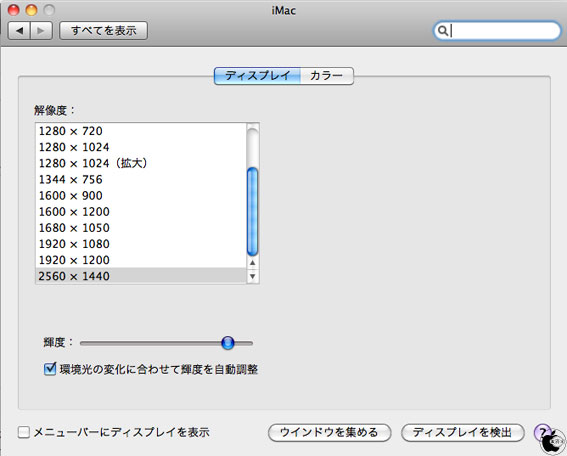Select the 1920 × 1080 resolution
Image resolution: width=567 pixels, height=456 pixels.
click(x=141, y=244)
